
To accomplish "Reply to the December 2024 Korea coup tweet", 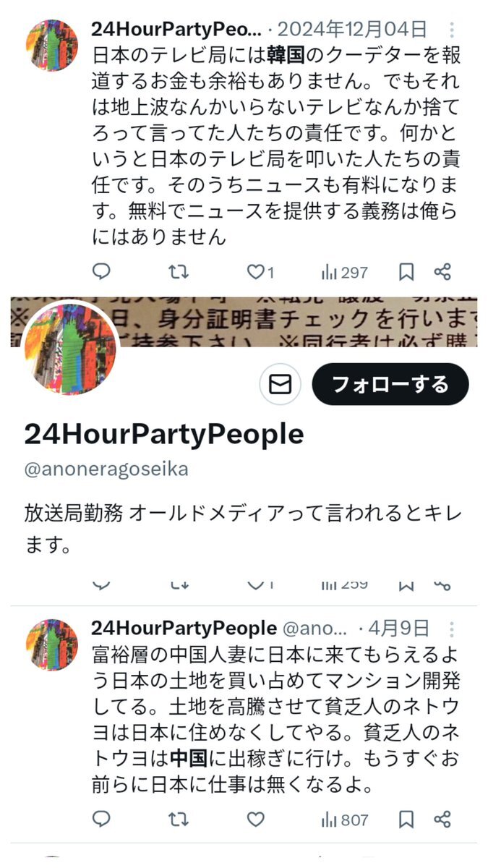I will coord(102,272).
